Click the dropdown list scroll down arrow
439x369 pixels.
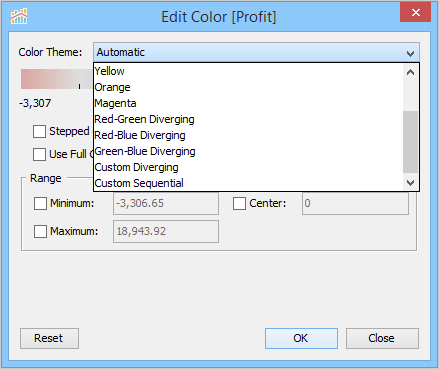(410, 183)
